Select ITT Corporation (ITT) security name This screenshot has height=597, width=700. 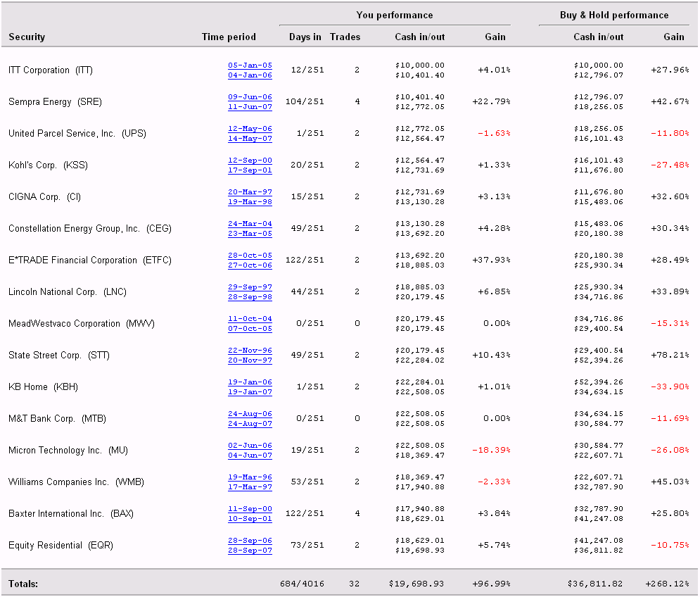click(x=51, y=70)
